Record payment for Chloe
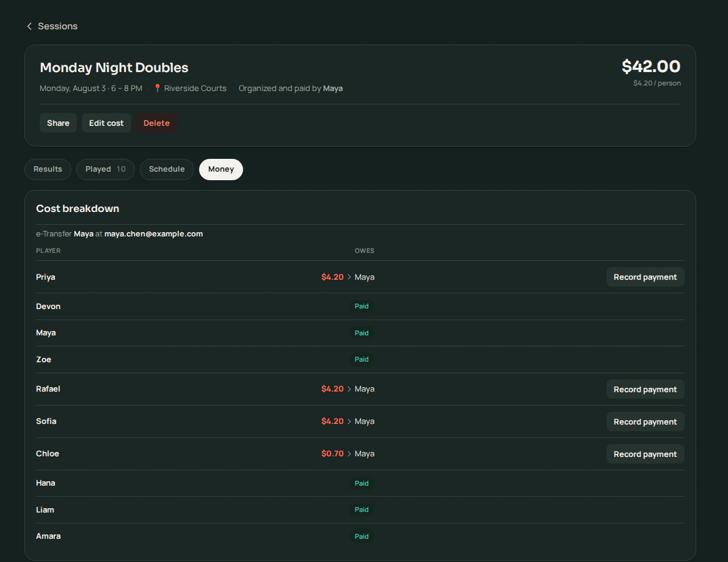 [x=645, y=454]
